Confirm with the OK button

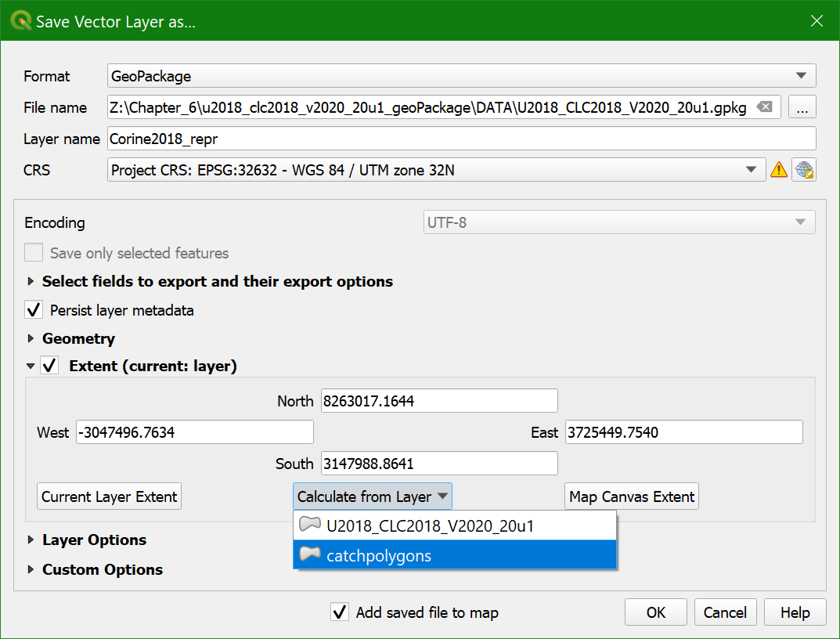(x=656, y=612)
